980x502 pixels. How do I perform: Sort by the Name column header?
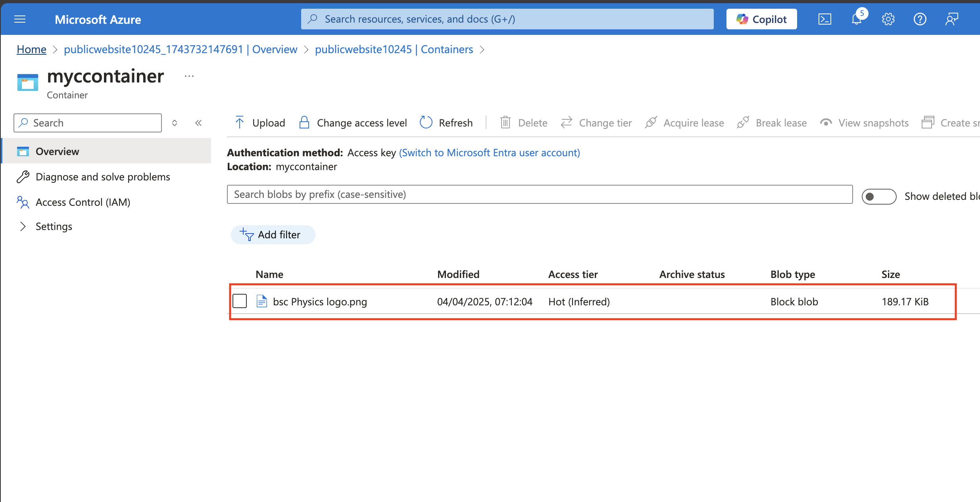269,274
